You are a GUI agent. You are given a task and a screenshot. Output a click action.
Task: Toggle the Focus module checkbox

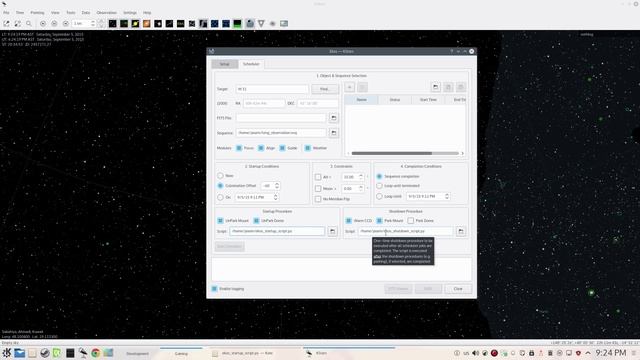coord(239,148)
